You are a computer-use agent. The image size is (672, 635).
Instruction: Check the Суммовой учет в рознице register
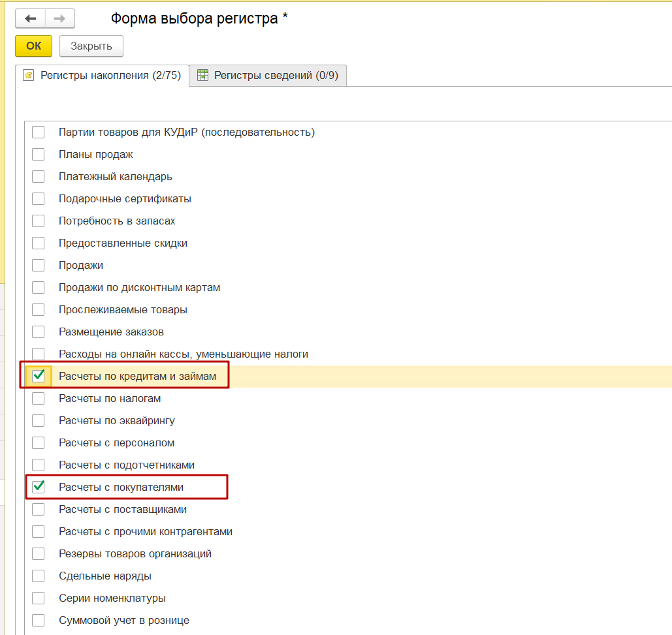pos(38,619)
